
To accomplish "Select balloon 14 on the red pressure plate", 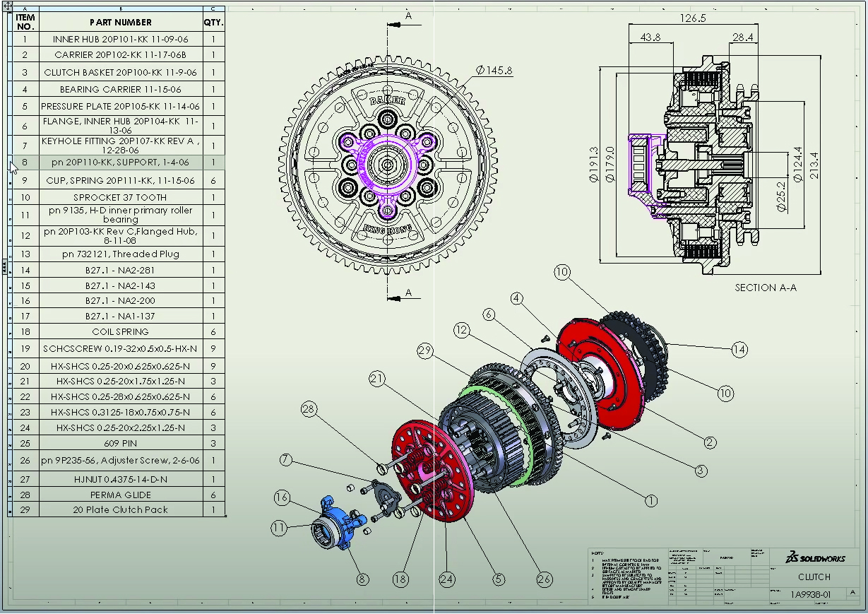I will (739, 349).
